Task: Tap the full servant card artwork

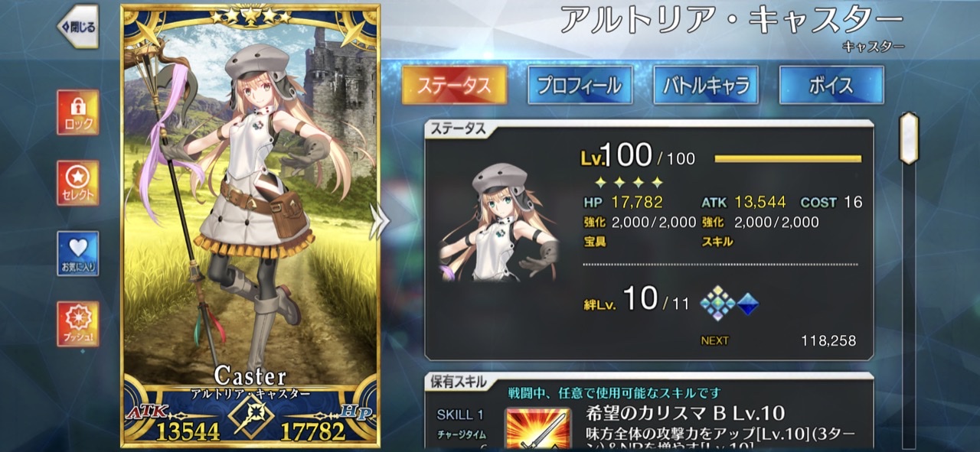Action: tap(250, 225)
